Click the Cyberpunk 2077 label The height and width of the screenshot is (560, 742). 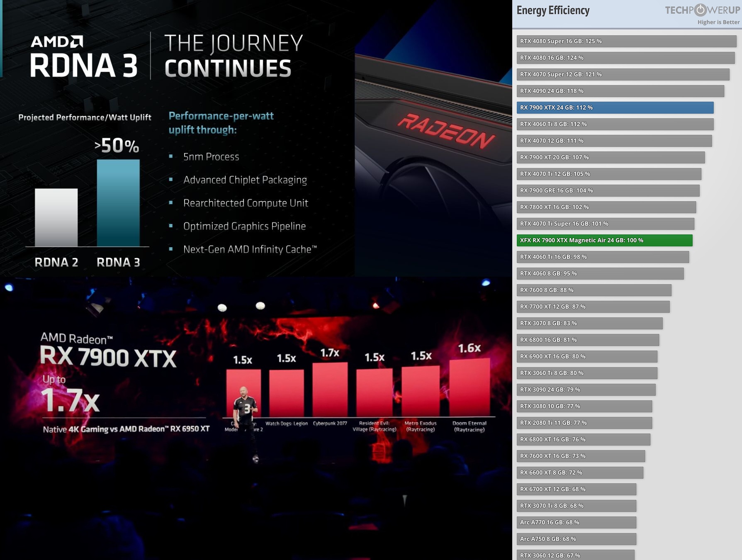pos(330,424)
